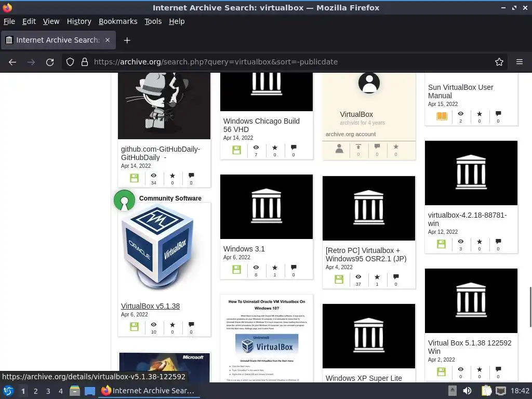
Task: Open the Bookmarks menu
Action: [x=118, y=21]
